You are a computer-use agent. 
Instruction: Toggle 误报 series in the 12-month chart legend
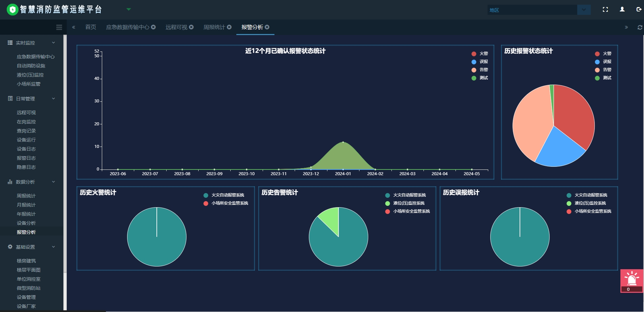point(480,62)
